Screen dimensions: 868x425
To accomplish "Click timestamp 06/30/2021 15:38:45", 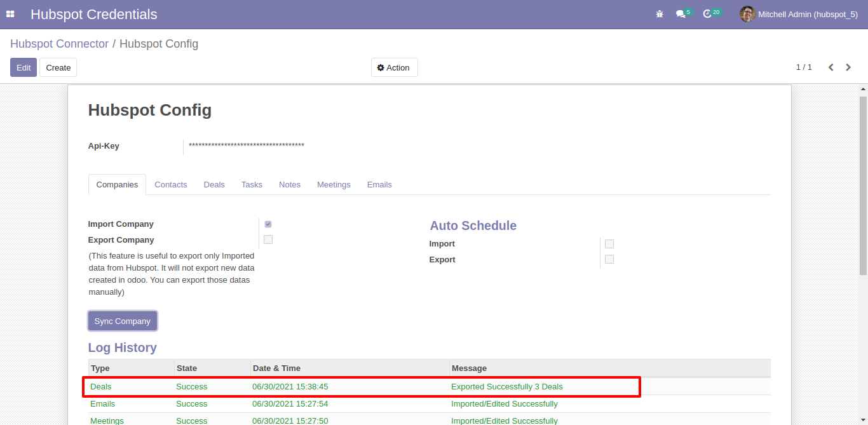I will tap(290, 387).
